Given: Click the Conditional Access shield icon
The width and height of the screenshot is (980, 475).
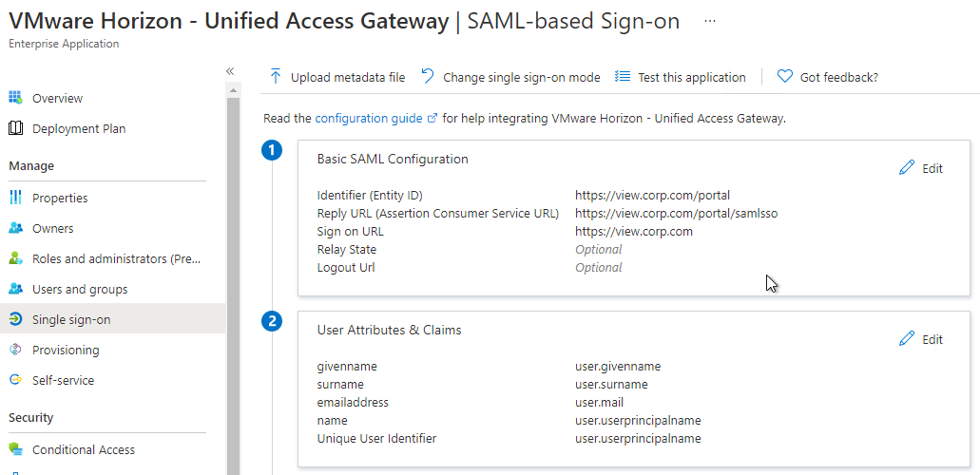Looking at the screenshot, I should [15, 449].
